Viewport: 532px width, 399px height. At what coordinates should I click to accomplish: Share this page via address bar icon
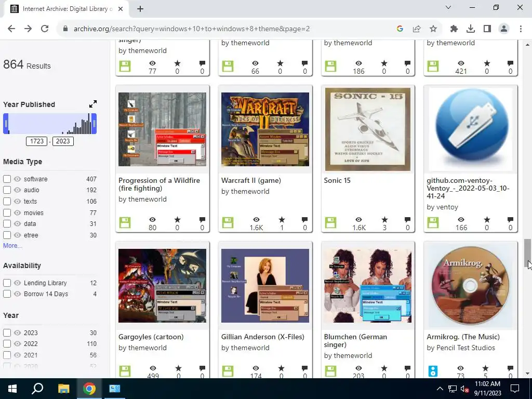pos(417,29)
